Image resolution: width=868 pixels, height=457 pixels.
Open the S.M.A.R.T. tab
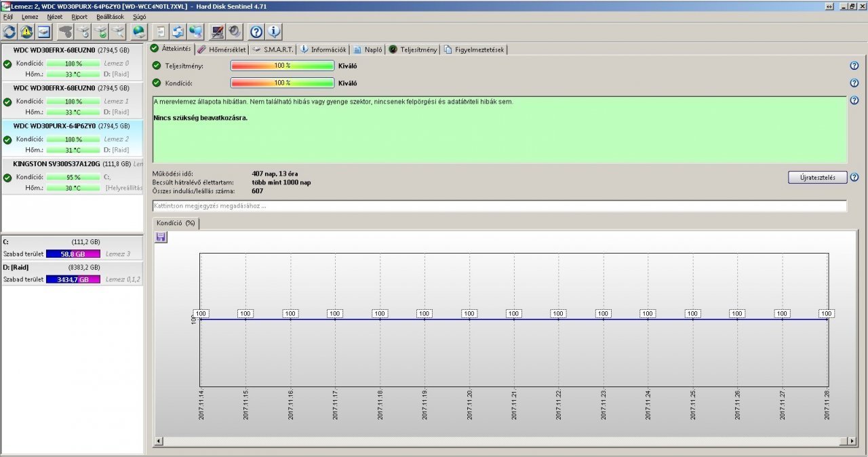[272, 49]
